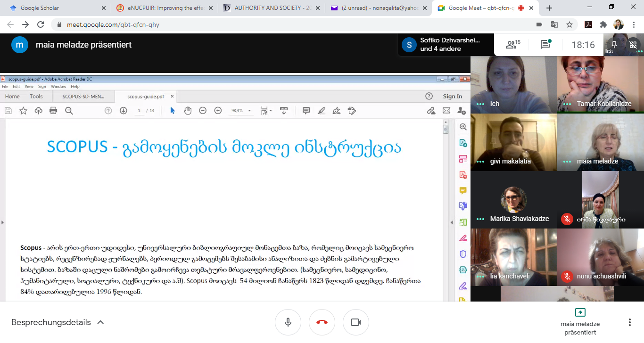Upload file to cloud in Acrobat
The image size is (644, 343).
pos(38,111)
